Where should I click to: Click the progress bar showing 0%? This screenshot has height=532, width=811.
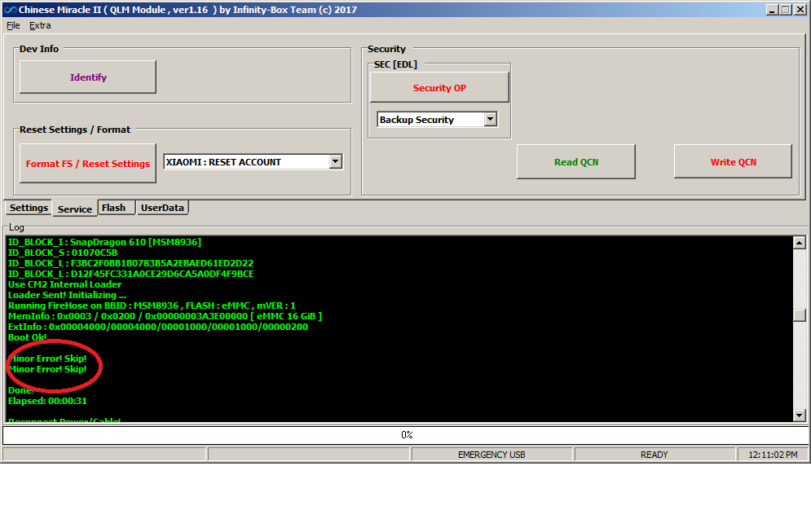tap(406, 435)
